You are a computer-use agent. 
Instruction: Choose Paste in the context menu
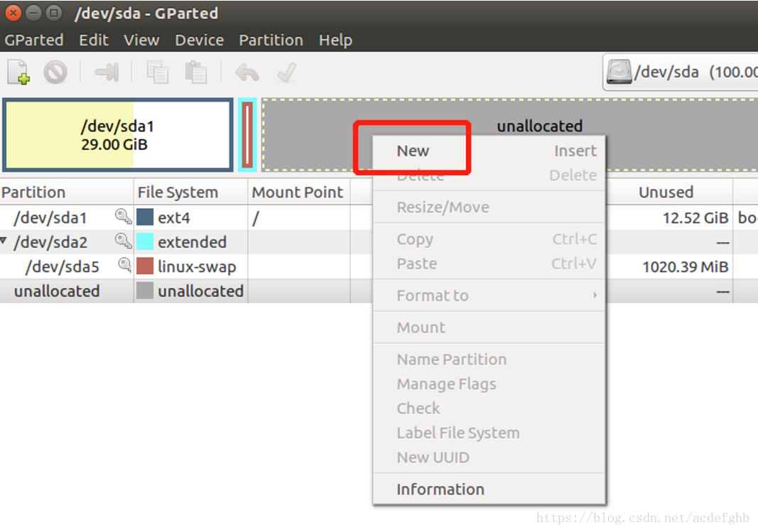coord(489,264)
